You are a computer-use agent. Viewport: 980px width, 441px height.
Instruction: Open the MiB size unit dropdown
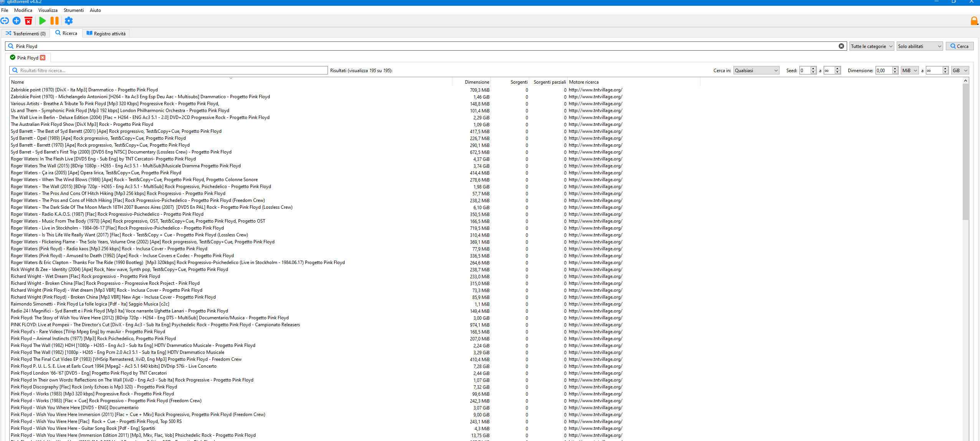pos(910,70)
